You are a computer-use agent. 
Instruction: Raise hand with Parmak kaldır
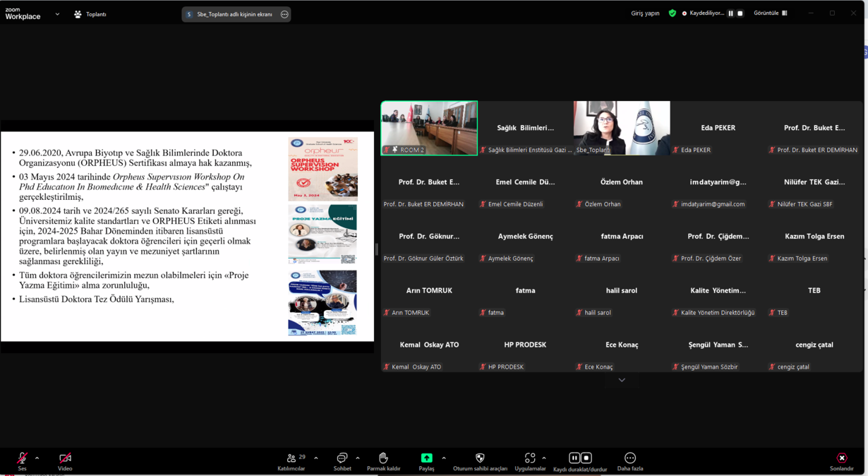click(383, 459)
